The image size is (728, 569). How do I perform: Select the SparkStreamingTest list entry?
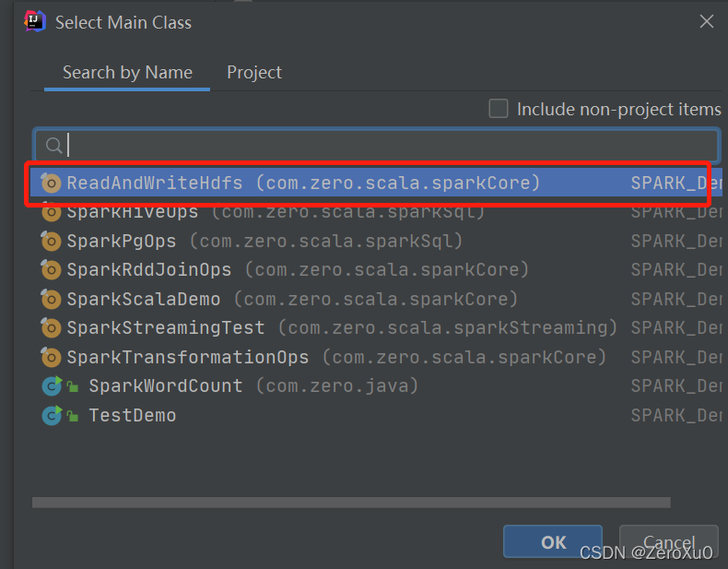(376, 328)
